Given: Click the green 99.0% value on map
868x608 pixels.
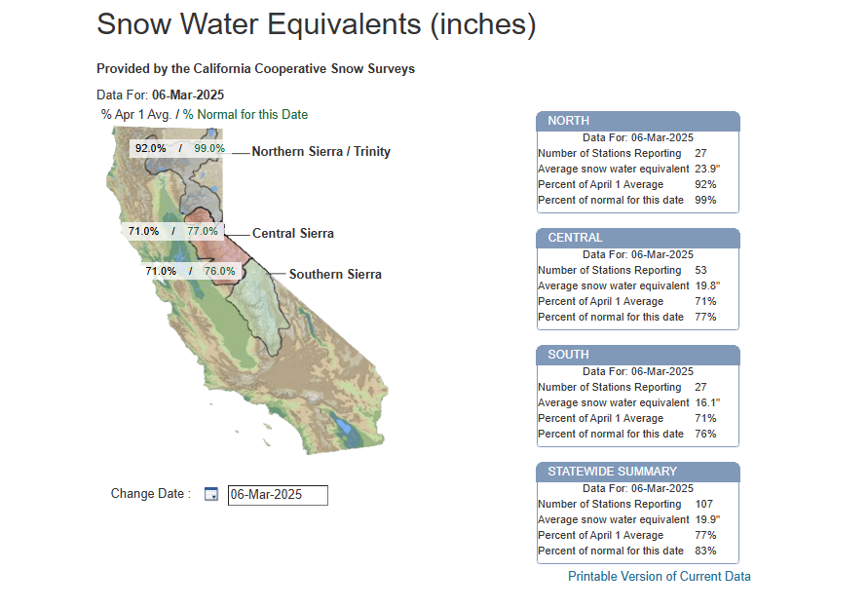Looking at the screenshot, I should tap(209, 148).
